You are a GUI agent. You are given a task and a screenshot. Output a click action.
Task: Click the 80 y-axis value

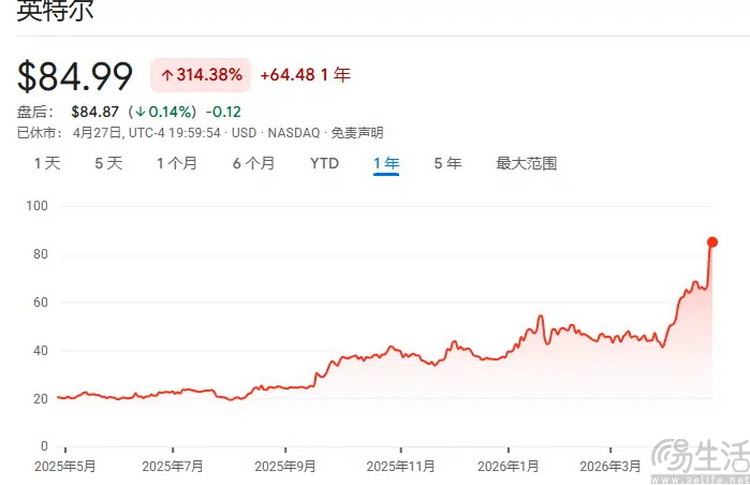pos(41,254)
